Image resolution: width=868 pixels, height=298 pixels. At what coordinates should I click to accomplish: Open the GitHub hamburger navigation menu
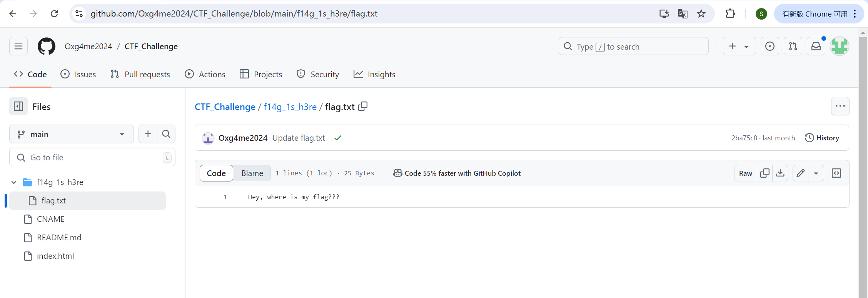(18, 46)
